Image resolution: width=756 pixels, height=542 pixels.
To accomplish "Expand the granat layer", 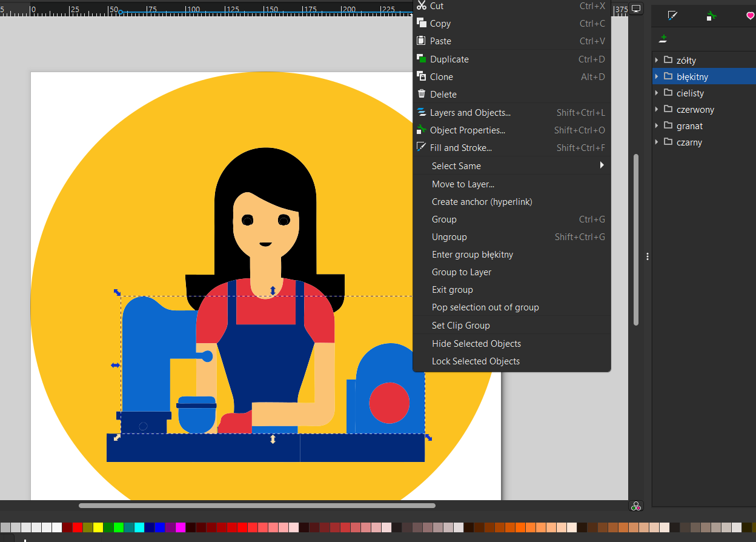I will 657,125.
